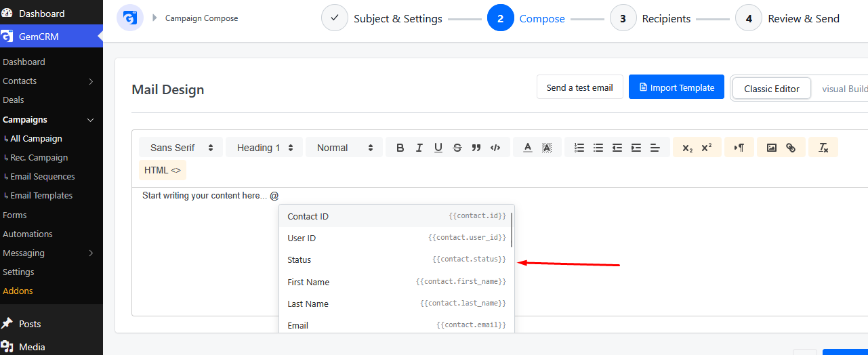Insert First Name merge tag
This screenshot has height=355, width=868.
[396, 282]
